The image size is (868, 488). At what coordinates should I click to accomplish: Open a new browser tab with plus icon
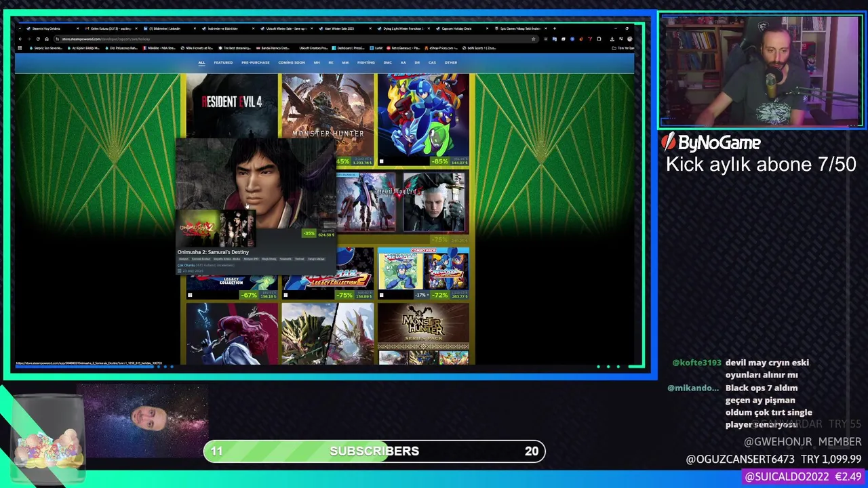click(x=555, y=28)
